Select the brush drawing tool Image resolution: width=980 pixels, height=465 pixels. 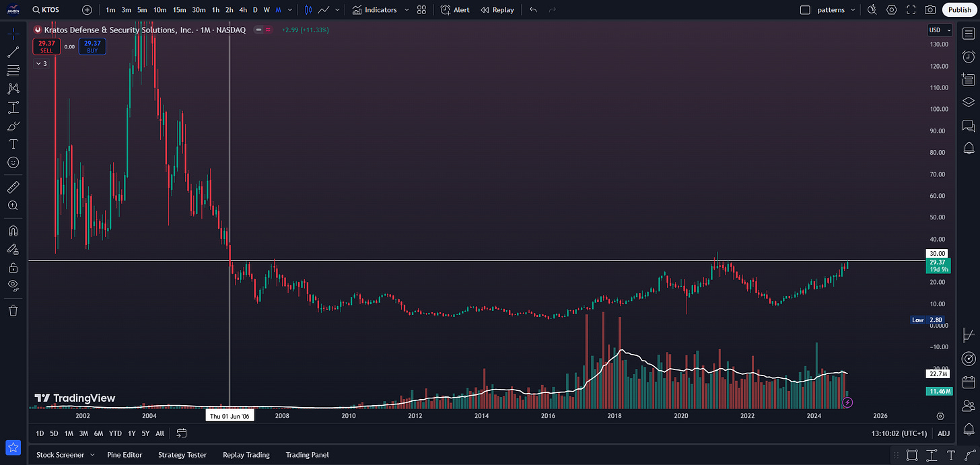tap(13, 126)
